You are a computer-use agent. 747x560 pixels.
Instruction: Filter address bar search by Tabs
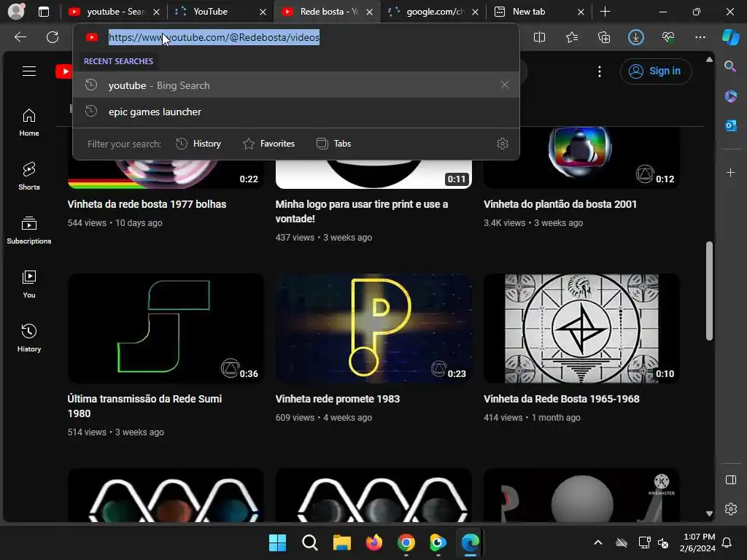tap(334, 144)
